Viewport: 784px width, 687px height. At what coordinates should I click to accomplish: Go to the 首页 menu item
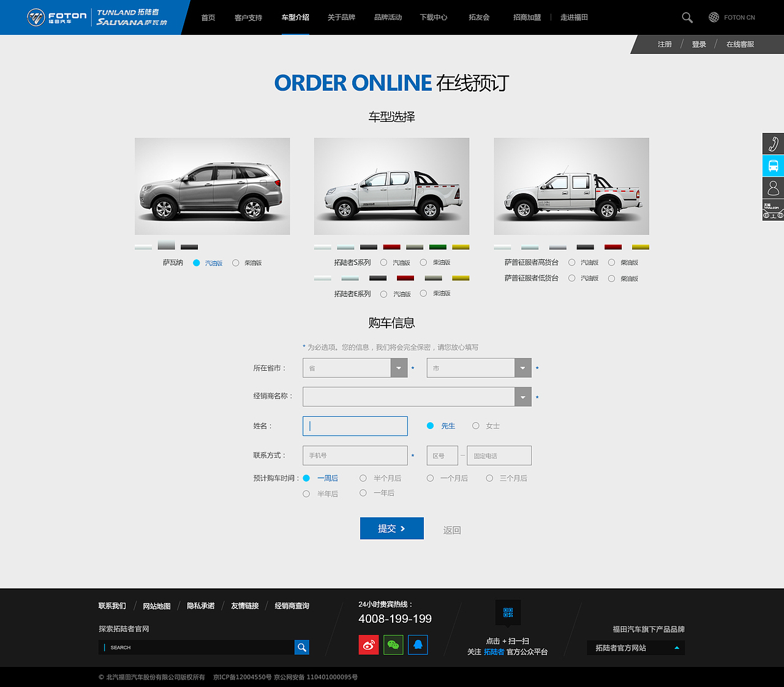(208, 17)
